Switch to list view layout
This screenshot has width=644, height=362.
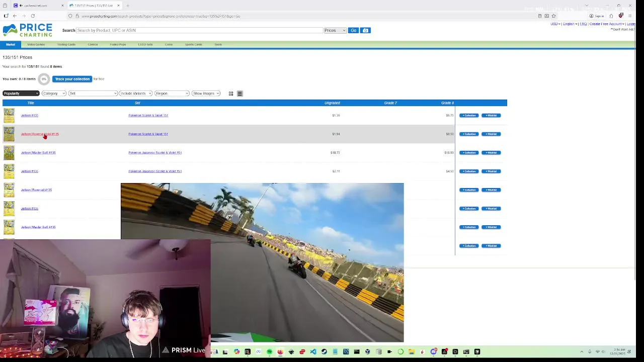tap(240, 94)
